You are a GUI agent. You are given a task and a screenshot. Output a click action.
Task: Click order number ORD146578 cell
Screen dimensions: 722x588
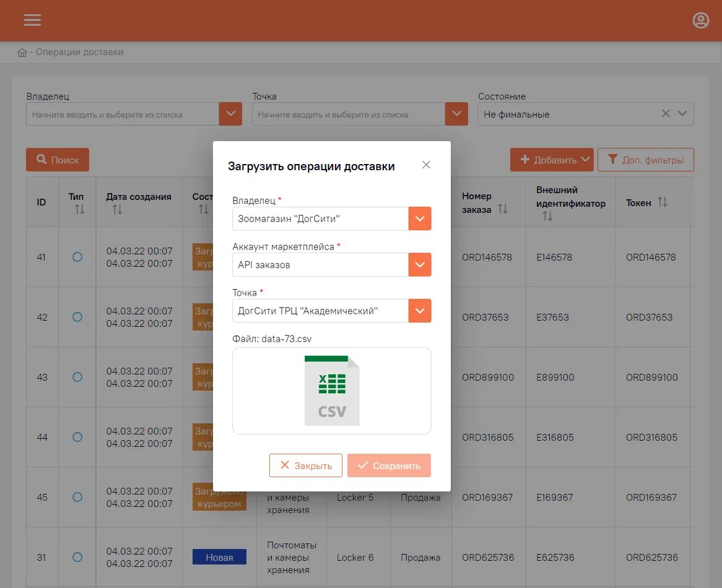click(x=487, y=257)
